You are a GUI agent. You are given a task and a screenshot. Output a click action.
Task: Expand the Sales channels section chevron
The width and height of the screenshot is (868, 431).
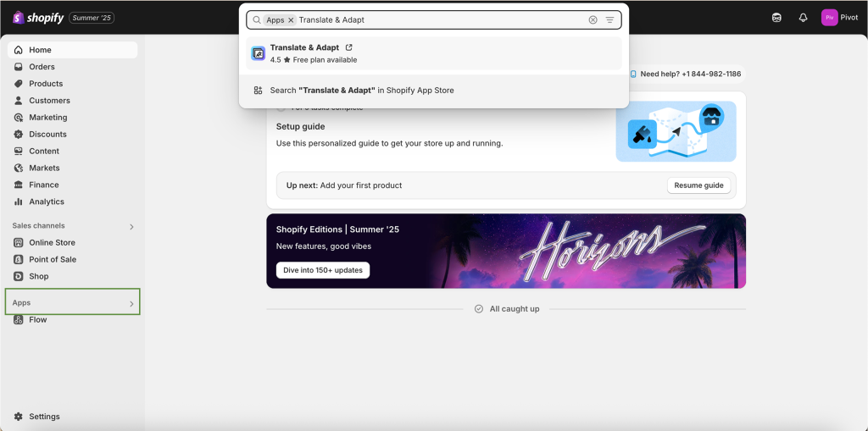pos(131,226)
